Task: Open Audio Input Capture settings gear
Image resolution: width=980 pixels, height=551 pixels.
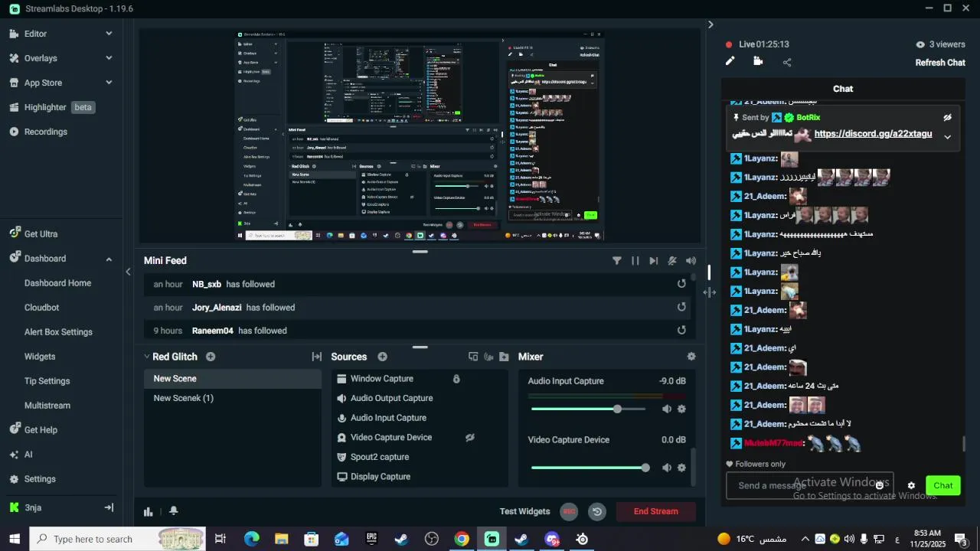Action: 681,409
